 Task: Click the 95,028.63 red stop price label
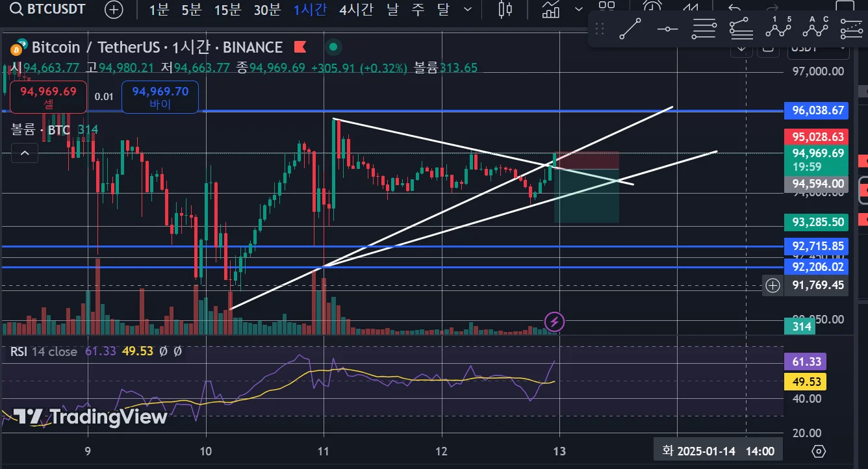pos(816,136)
